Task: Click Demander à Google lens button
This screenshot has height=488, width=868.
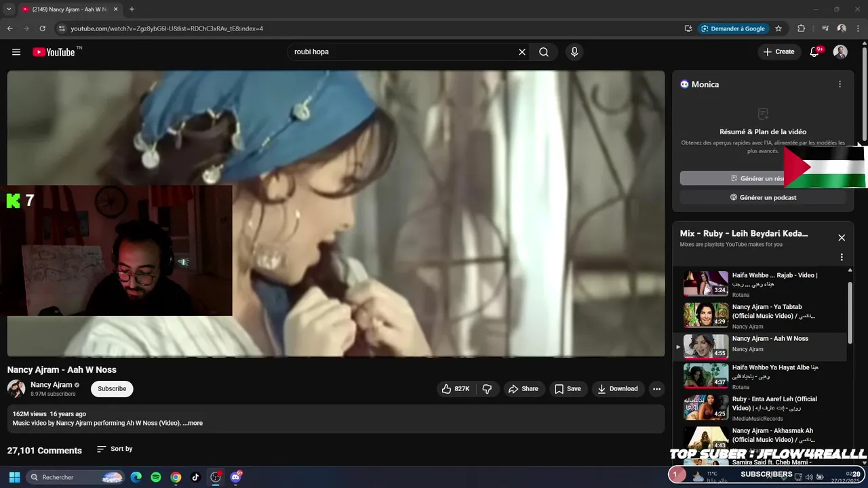Action: coord(733,28)
